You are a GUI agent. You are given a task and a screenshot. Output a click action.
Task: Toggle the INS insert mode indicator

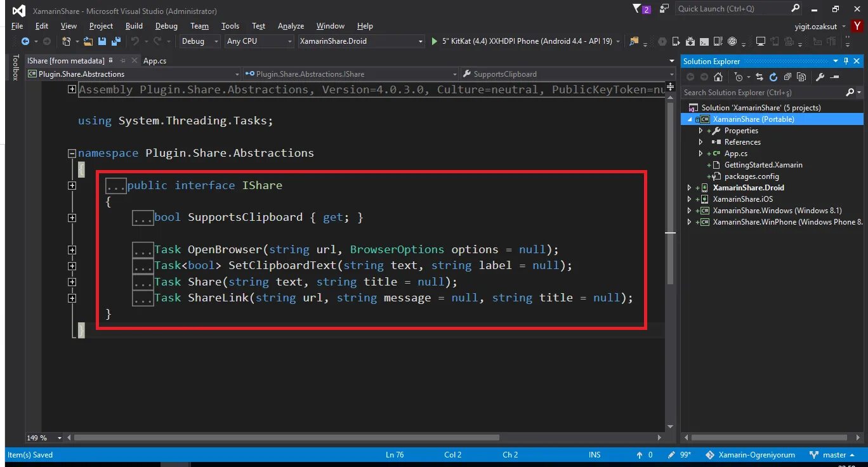click(x=595, y=455)
